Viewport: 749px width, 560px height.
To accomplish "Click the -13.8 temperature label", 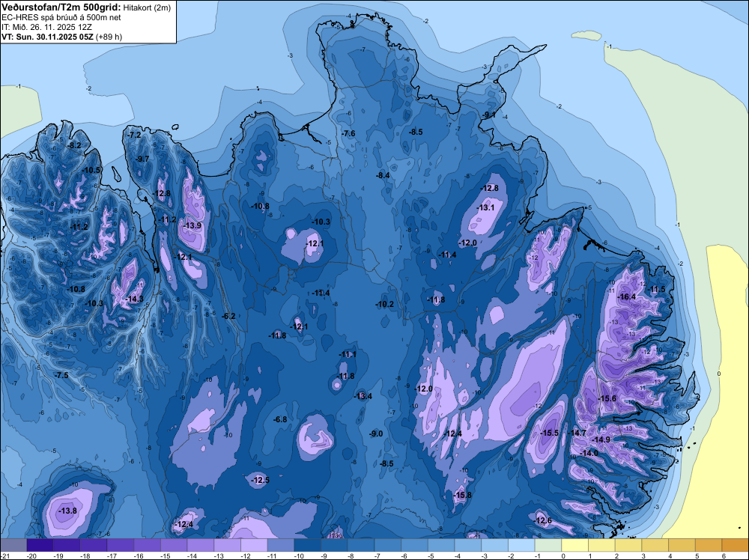I will coord(67,511).
